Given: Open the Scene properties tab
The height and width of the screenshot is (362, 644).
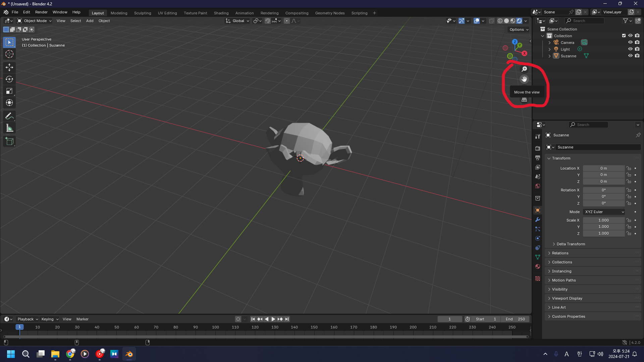Looking at the screenshot, I should [x=538, y=176].
